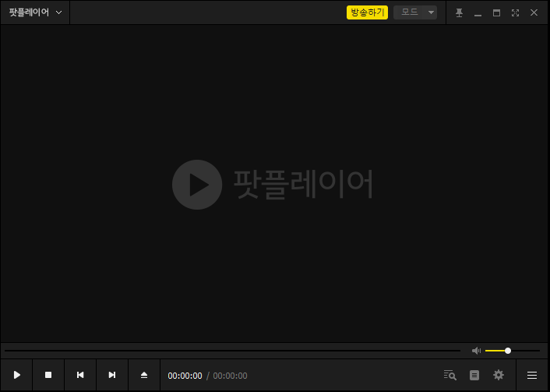Switch to fullscreen mode icon
Viewport: 550px width, 392px height.
point(515,13)
